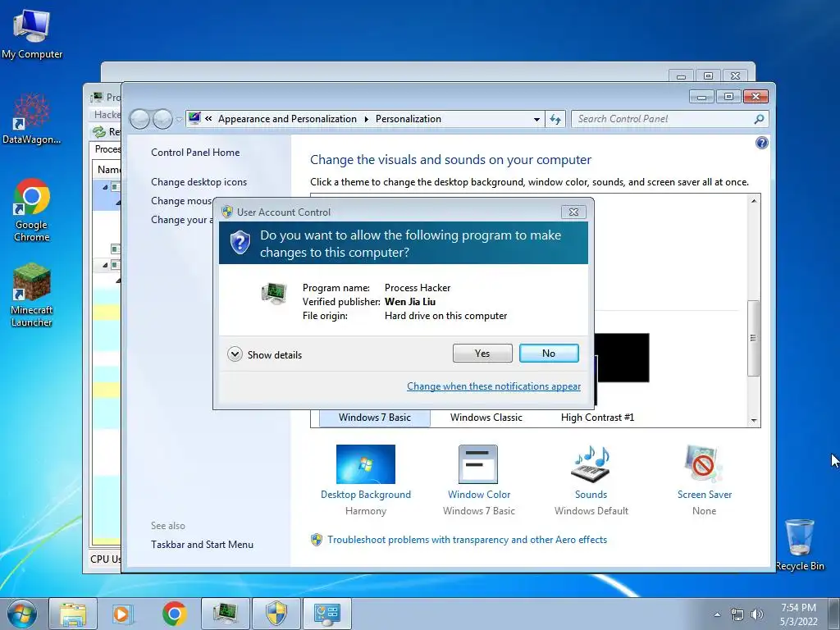This screenshot has width=840, height=630.
Task: Open Windows Media Player from taskbar
Action: pyautogui.click(x=123, y=614)
